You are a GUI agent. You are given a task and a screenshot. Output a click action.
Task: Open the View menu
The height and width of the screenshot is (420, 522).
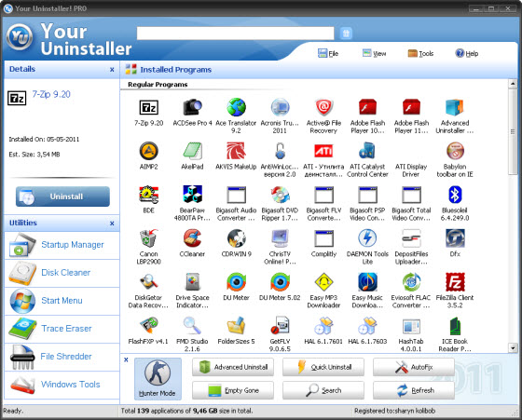[x=374, y=53]
